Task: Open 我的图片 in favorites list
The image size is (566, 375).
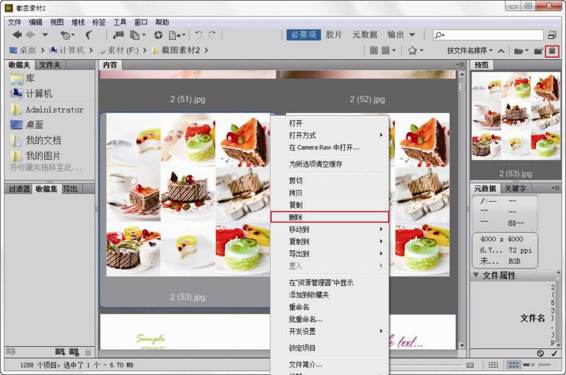Action: click(43, 156)
